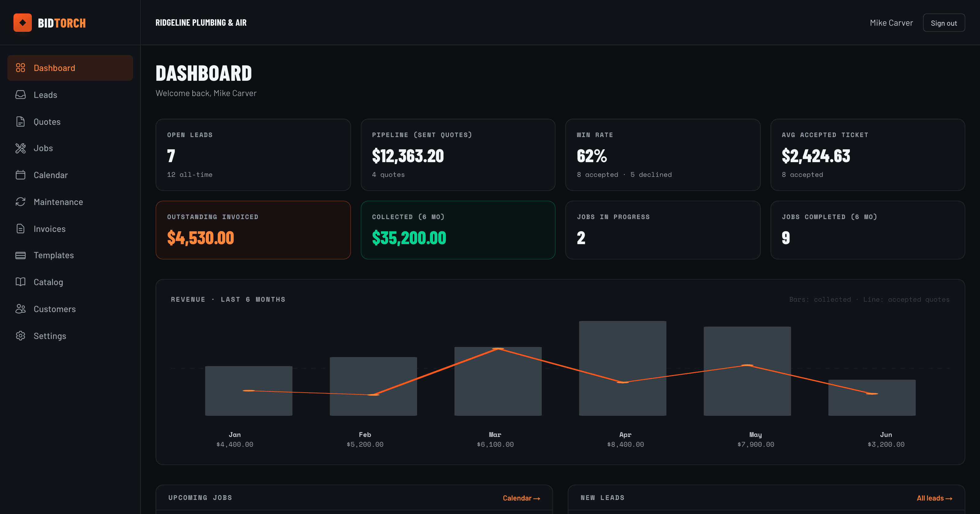Viewport: 980px width, 514px height.
Task: Click the Jobs In Progress card
Action: pyautogui.click(x=663, y=230)
